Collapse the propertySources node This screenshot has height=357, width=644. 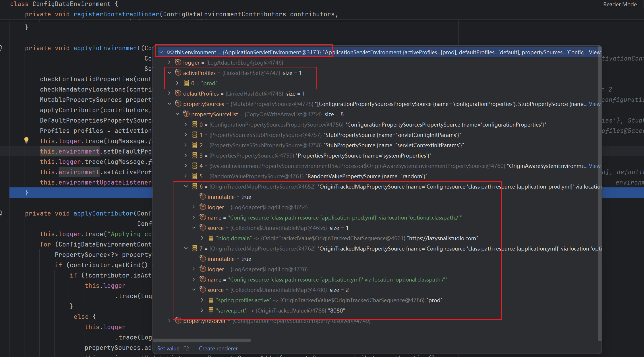[169, 104]
